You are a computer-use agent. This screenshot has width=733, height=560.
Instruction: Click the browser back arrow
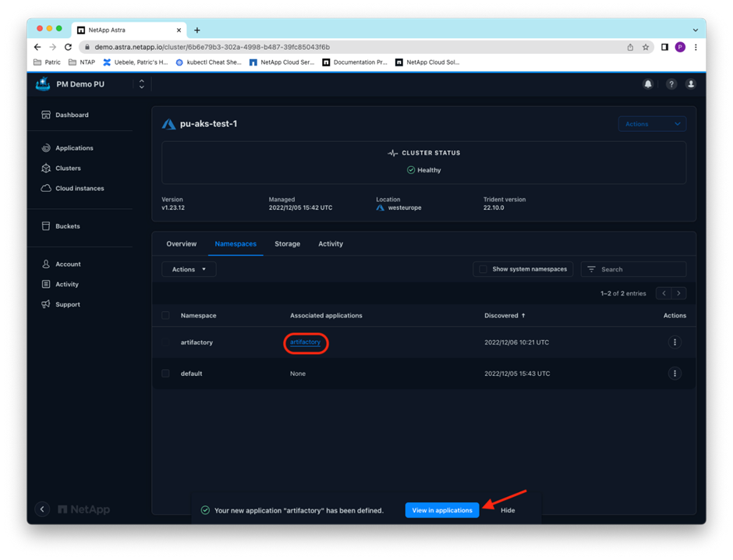[37, 48]
